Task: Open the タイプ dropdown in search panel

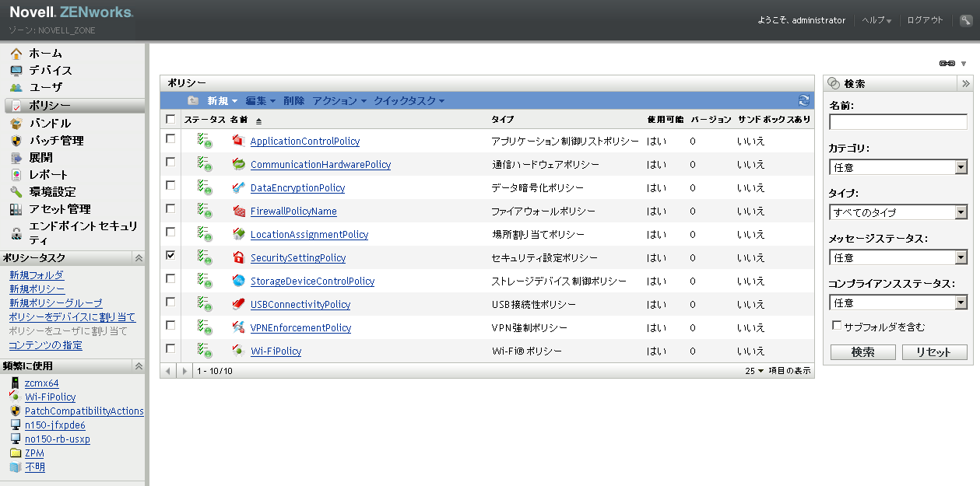Action: click(898, 212)
